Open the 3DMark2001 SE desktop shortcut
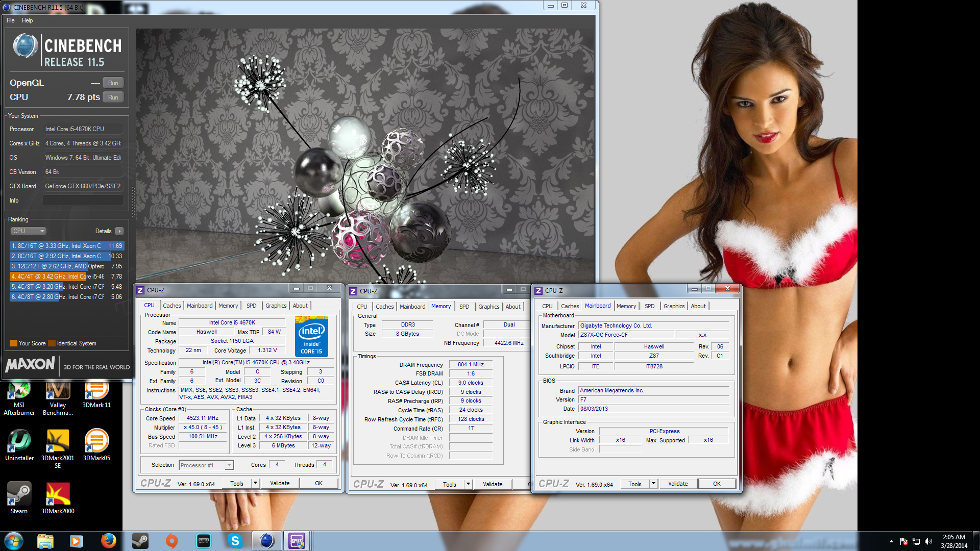 coord(58,448)
